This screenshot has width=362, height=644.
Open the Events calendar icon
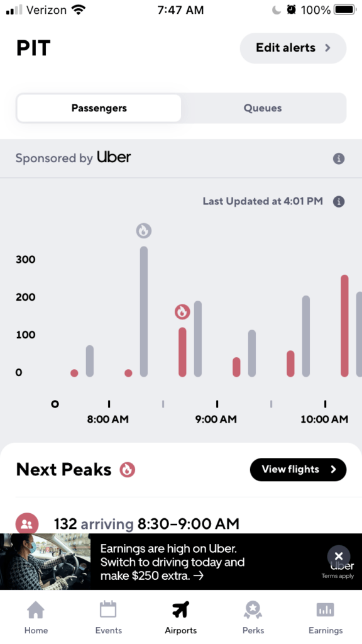click(108, 609)
